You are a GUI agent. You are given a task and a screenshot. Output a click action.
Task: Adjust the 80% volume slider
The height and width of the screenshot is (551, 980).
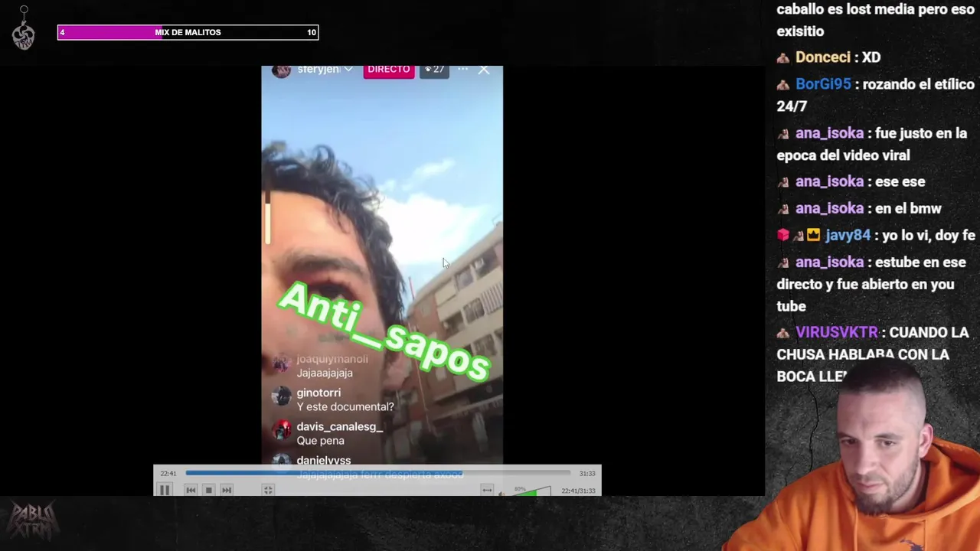[x=532, y=491]
